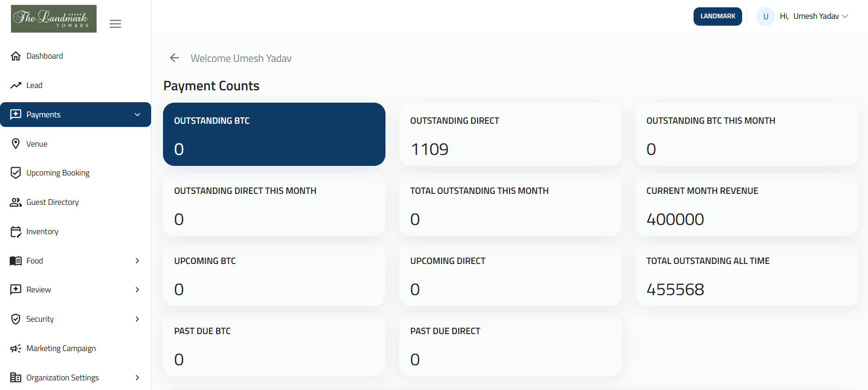Select the Payments menu item

[43, 115]
